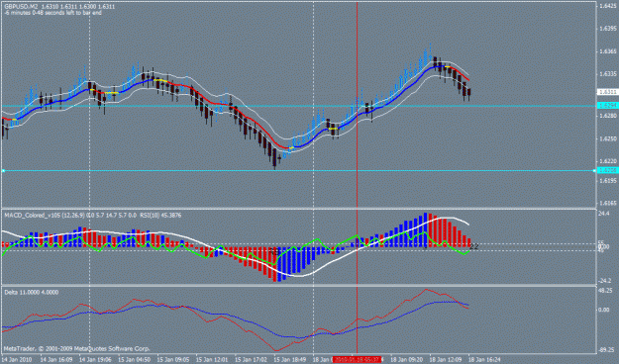619x364 pixels.
Task: Click Delta scale 0.00 value
Action: (x=604, y=310)
